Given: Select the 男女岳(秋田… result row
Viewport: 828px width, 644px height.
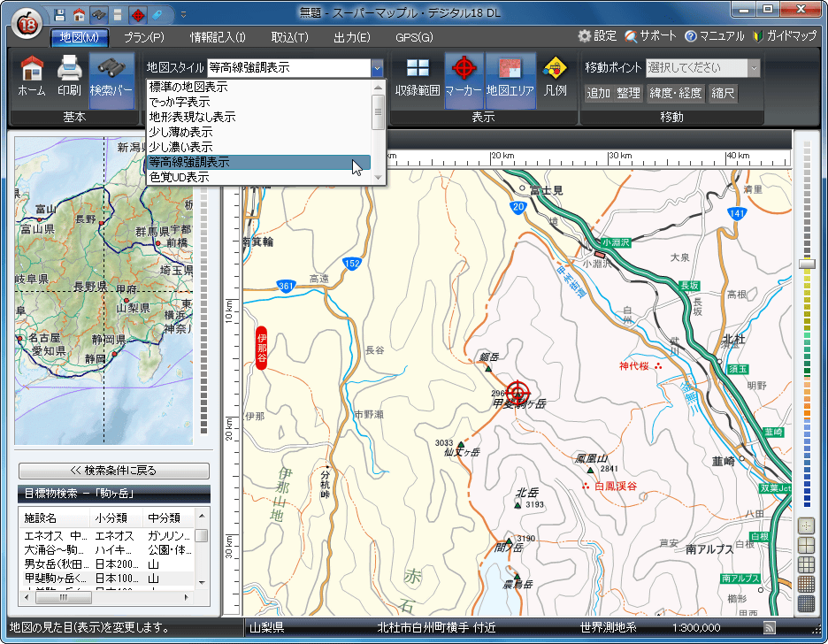Looking at the screenshot, I should [107, 564].
